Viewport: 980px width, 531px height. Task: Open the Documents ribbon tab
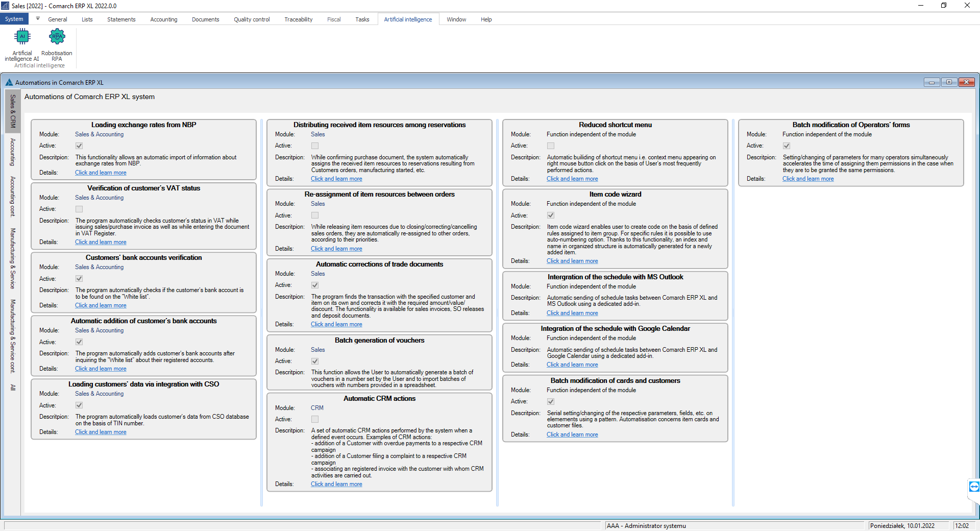(x=206, y=19)
